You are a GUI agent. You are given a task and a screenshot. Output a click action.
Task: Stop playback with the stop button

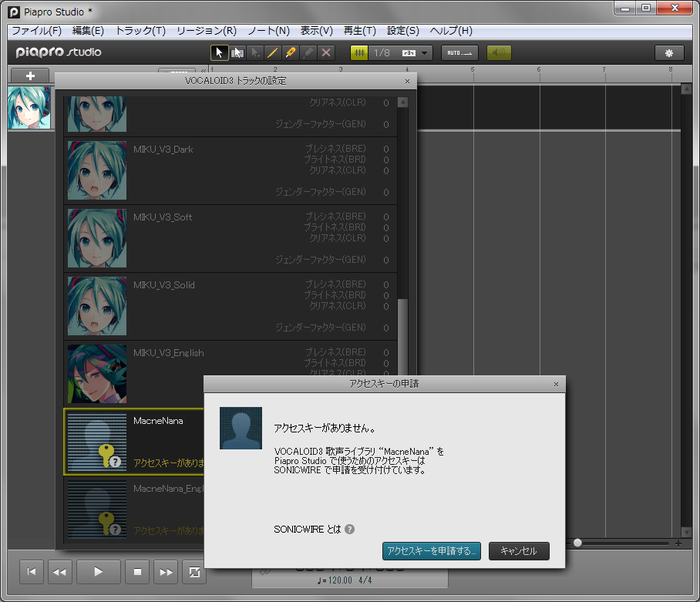pyautogui.click(x=137, y=572)
